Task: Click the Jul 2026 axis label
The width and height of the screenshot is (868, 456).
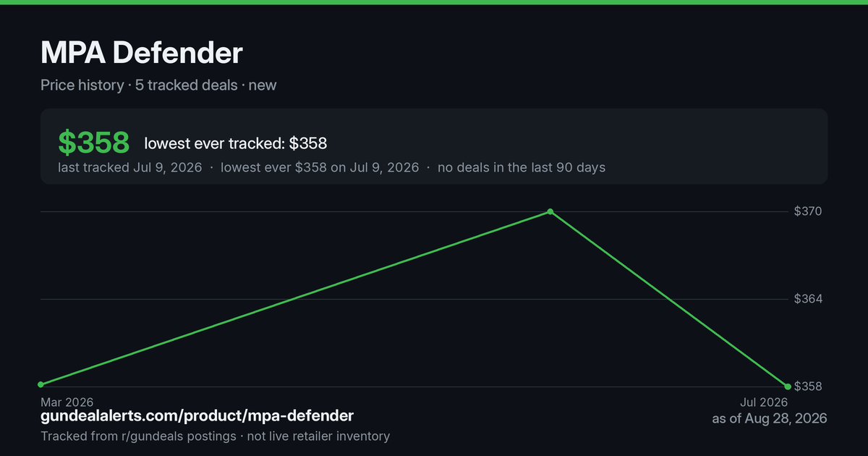Action: point(763,402)
